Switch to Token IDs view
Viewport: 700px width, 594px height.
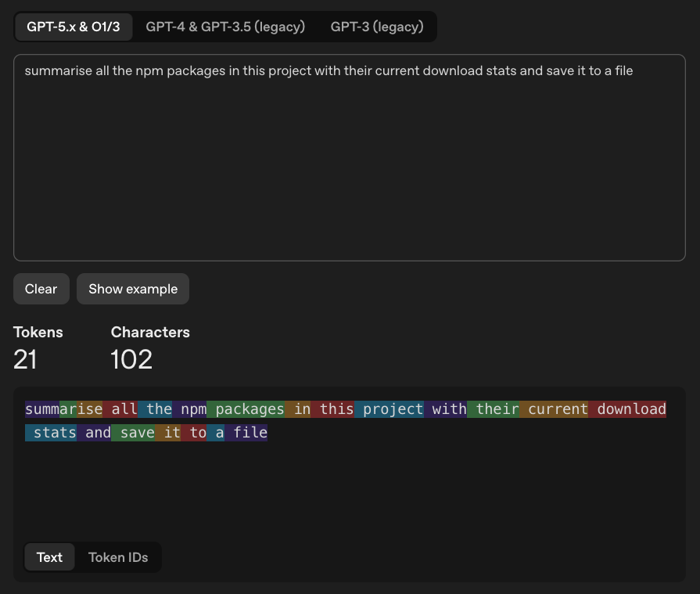pos(118,557)
